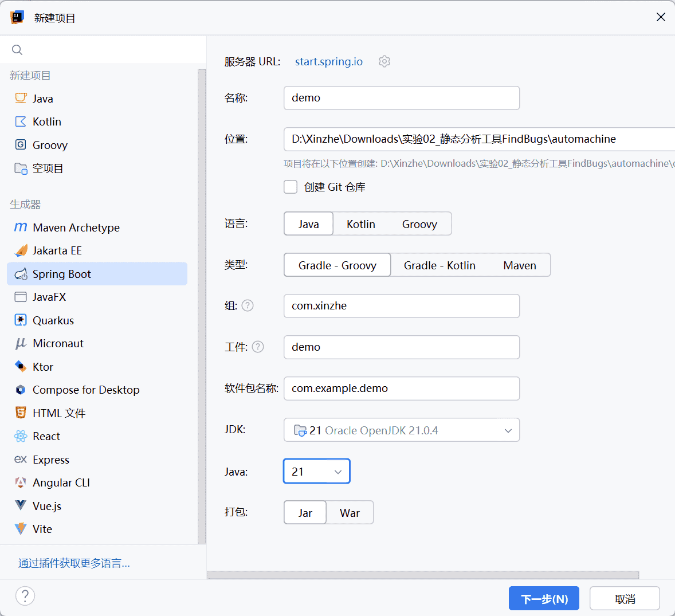Viewport: 675px width, 616px height.
Task: Open help via the question mark button
Action: [x=25, y=596]
